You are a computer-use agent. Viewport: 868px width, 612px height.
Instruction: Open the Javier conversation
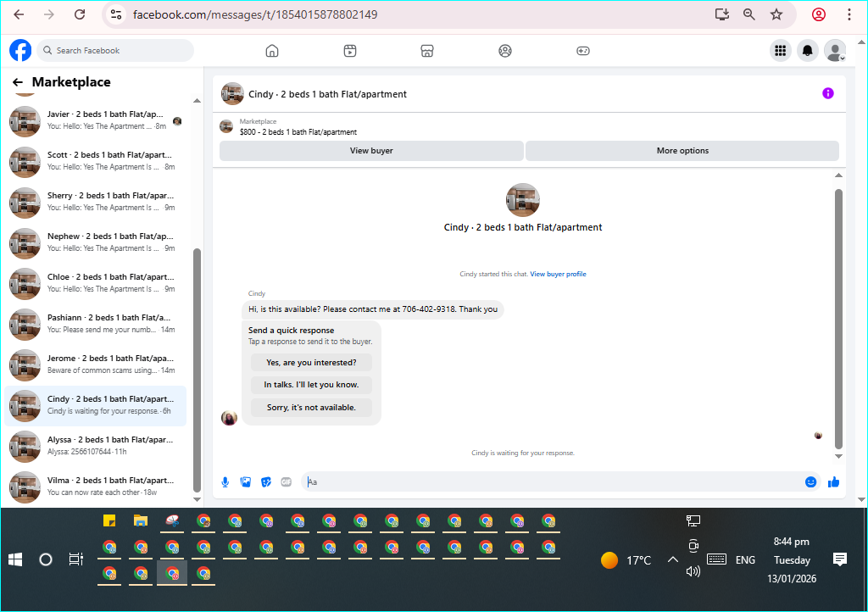click(95, 120)
